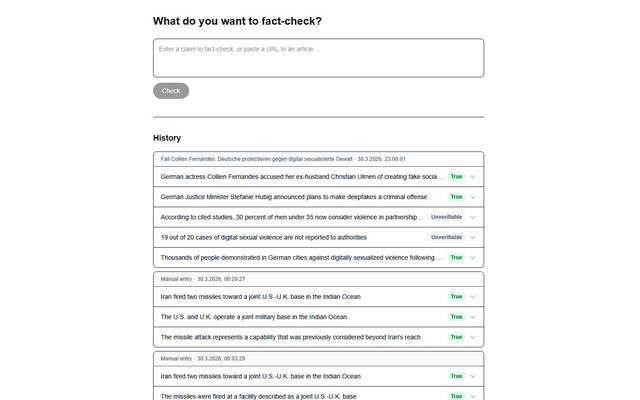
Task: Click the Check button
Action: (171, 91)
